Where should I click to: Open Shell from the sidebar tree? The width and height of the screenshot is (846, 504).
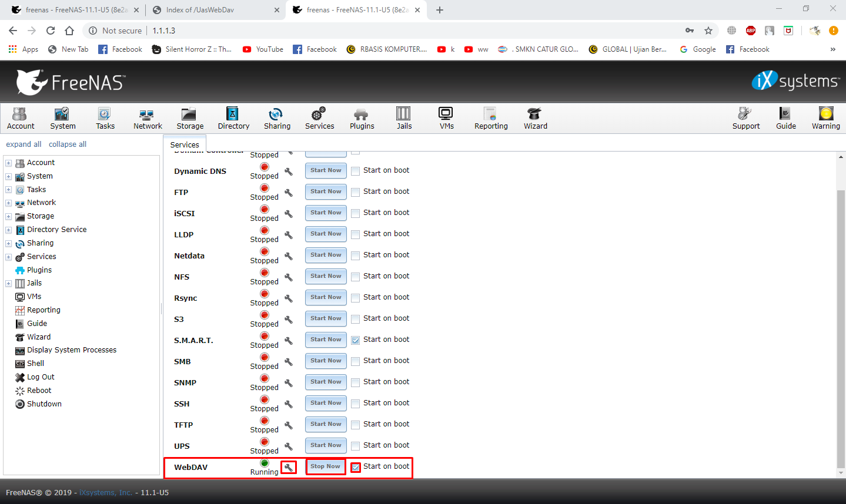pos(35,364)
